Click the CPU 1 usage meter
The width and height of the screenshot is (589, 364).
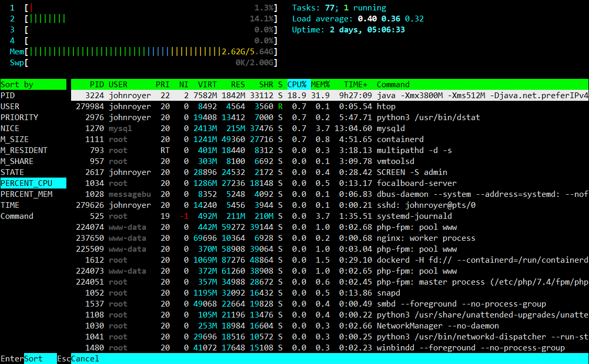click(144, 7)
